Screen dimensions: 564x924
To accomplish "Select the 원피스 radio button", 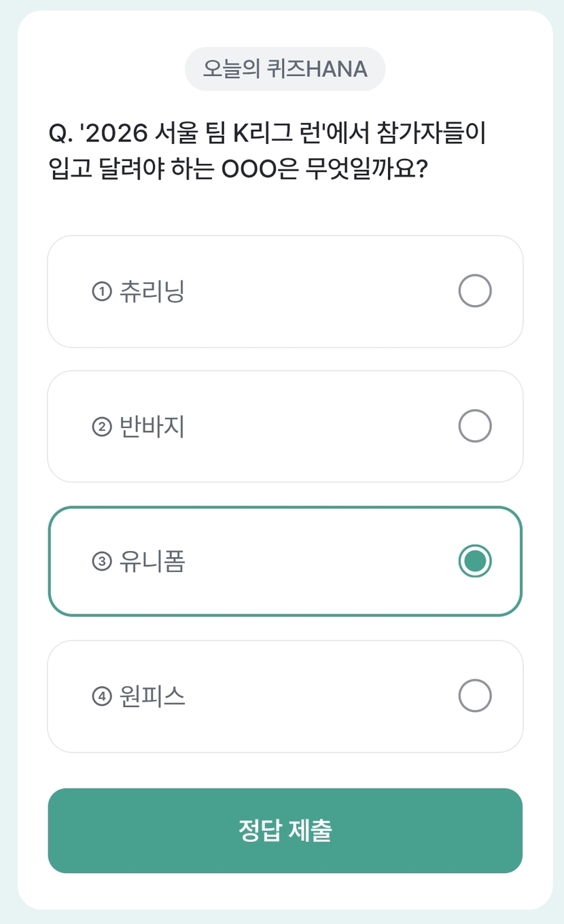I will (474, 696).
